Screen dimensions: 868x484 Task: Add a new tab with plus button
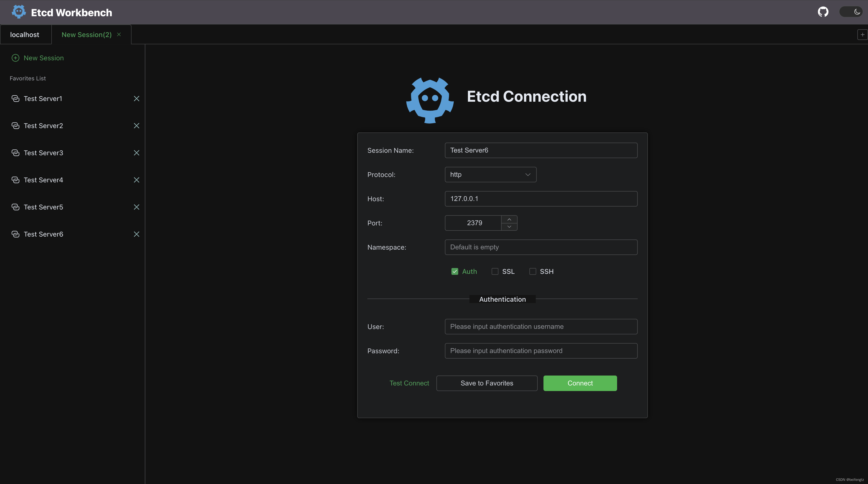(x=862, y=34)
